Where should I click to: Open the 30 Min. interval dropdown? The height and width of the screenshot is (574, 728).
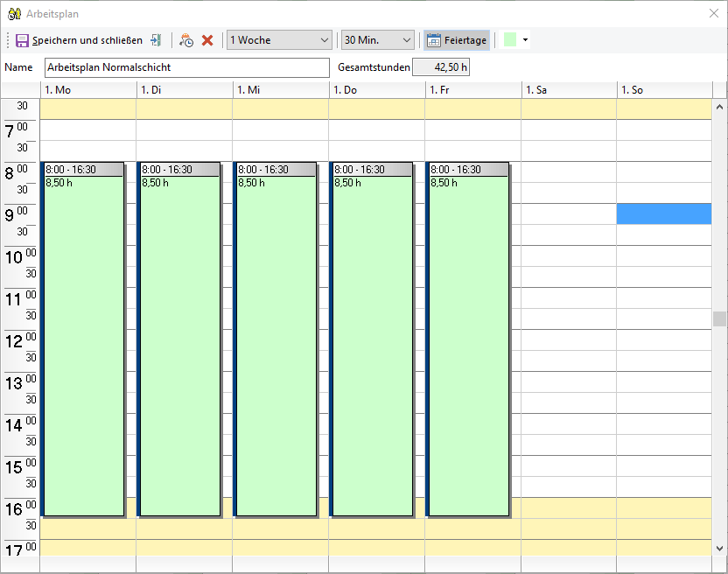point(377,40)
